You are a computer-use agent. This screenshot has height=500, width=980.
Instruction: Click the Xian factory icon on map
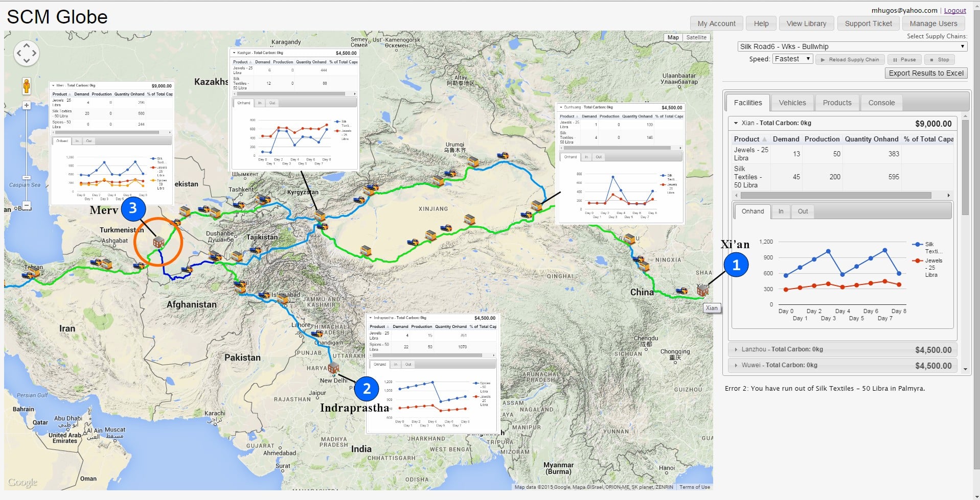click(x=702, y=291)
